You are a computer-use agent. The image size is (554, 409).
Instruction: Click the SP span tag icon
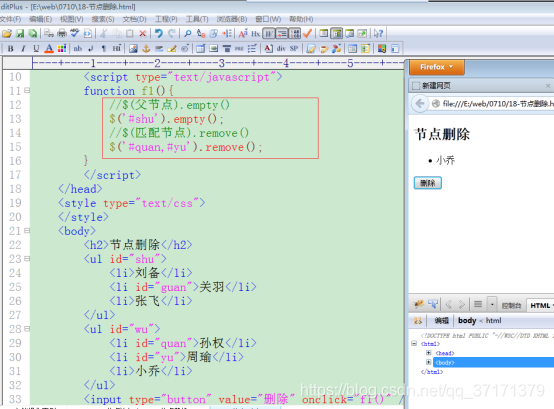(x=294, y=48)
